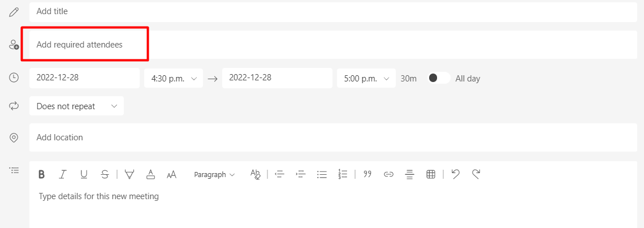Toggle the All day switch
Screen dimensions: 644x228
(439, 78)
